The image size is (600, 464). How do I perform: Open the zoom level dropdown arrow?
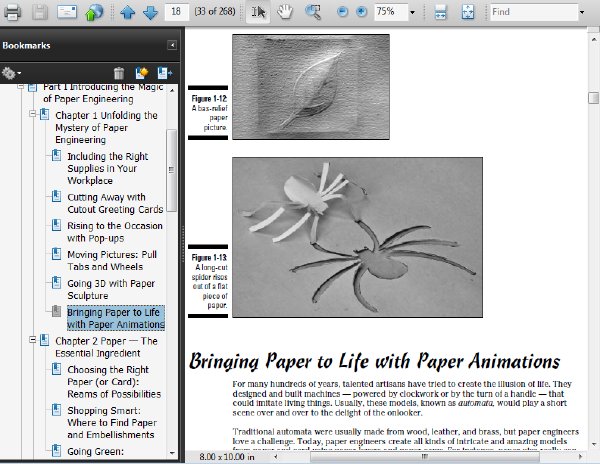click(412, 12)
